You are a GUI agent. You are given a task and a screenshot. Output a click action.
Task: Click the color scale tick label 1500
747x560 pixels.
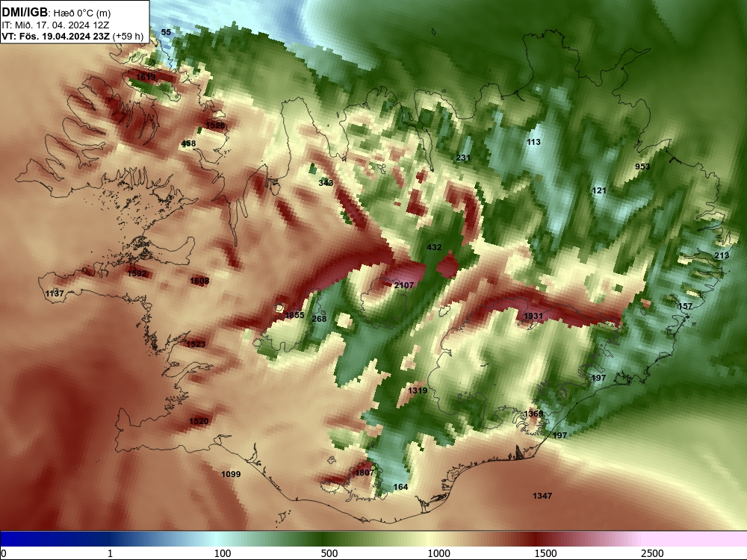[x=545, y=553]
